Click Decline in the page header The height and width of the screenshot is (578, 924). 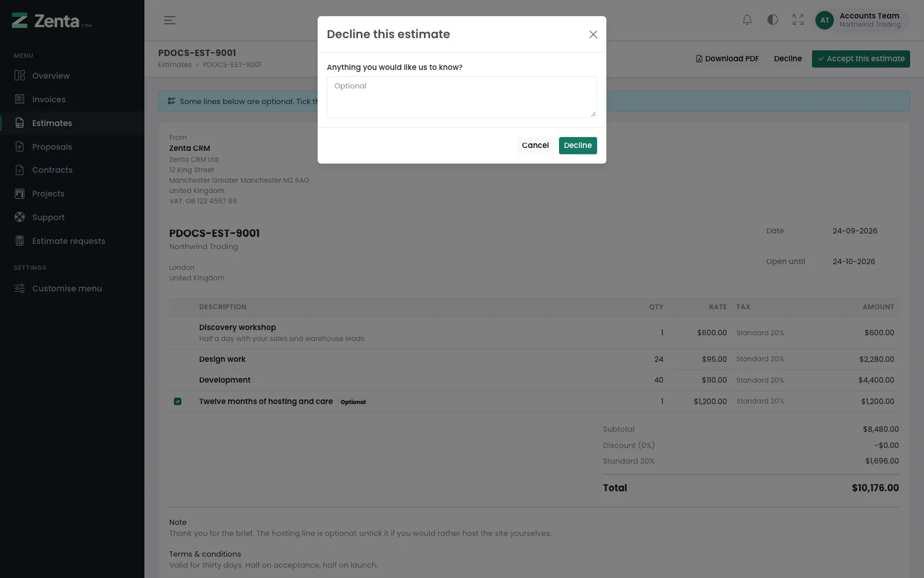click(788, 59)
